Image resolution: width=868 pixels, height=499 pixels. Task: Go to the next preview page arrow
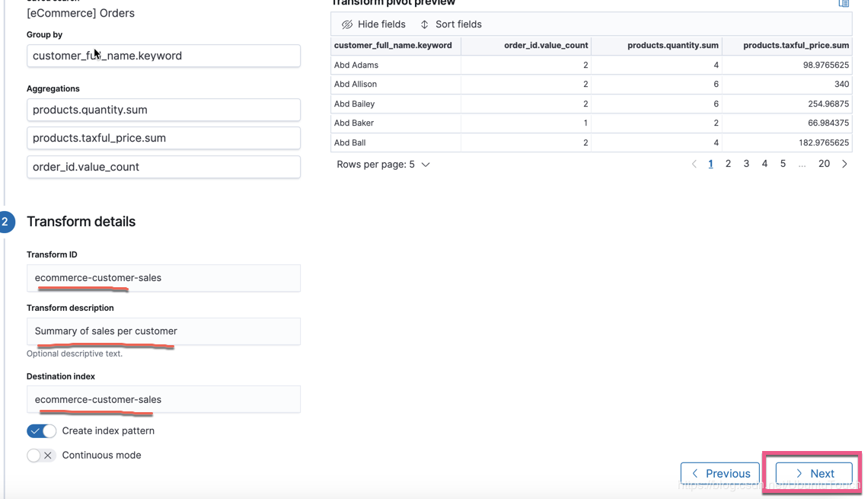[844, 164]
